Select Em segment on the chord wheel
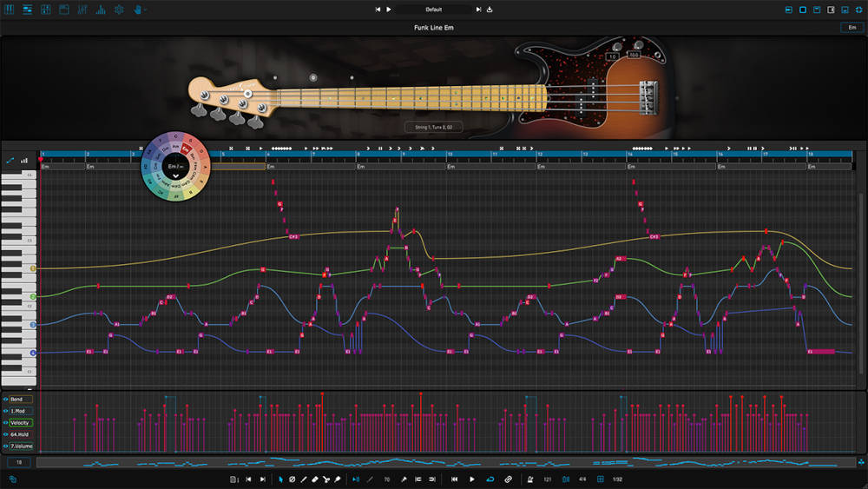 [186, 149]
